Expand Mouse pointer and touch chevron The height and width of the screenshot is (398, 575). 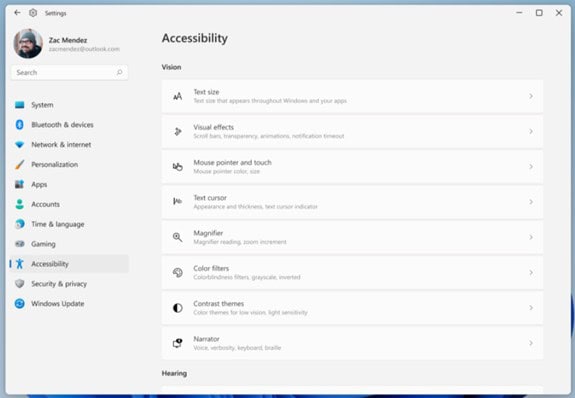tap(531, 167)
